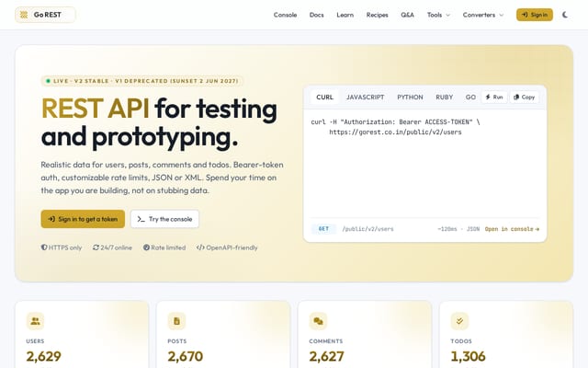The width and height of the screenshot is (588, 368).
Task: Click the Todos card checkmark icon
Action: pyautogui.click(x=459, y=321)
